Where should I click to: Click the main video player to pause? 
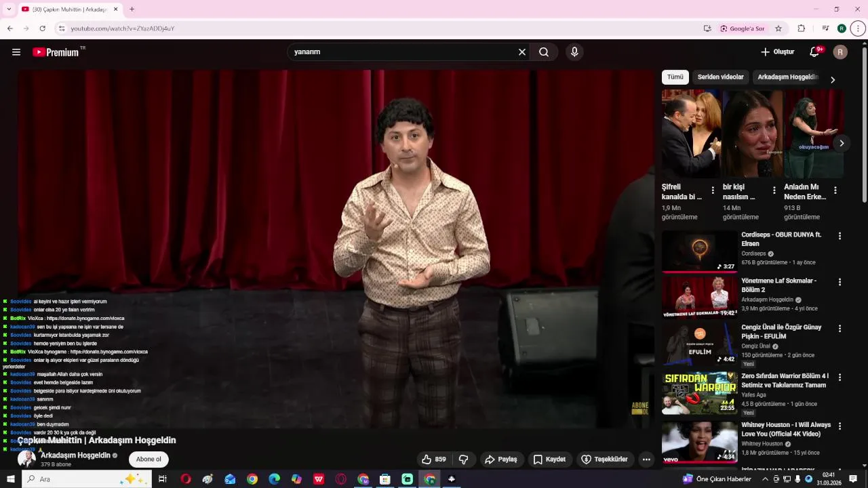pos(336,249)
